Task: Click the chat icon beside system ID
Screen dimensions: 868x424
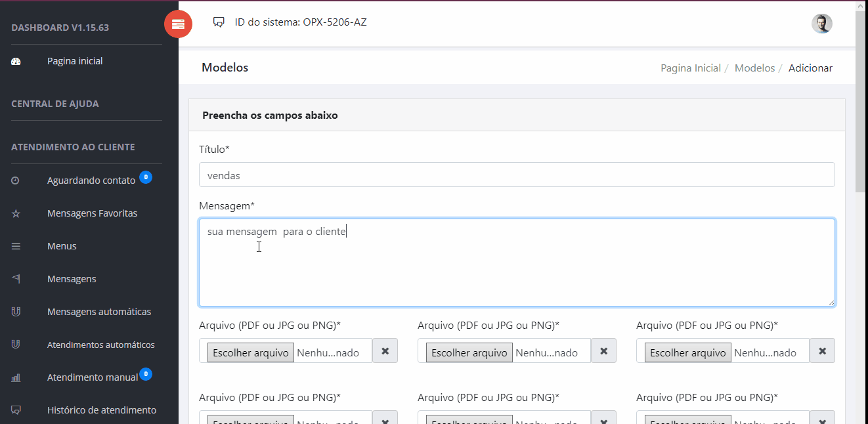Action: (219, 22)
